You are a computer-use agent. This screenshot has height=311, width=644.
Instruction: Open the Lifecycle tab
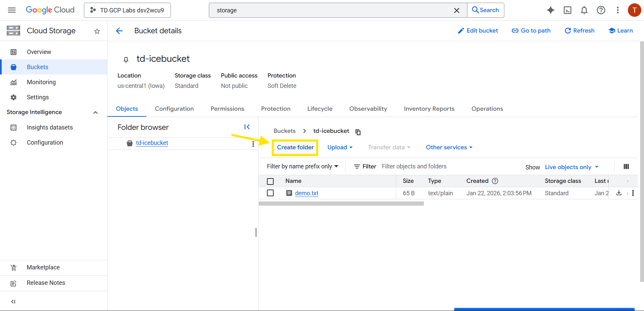click(320, 109)
